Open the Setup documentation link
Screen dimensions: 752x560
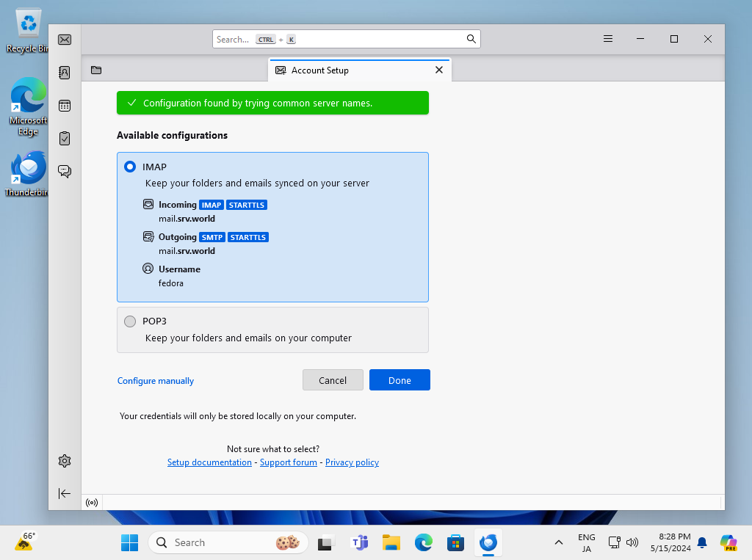click(209, 462)
